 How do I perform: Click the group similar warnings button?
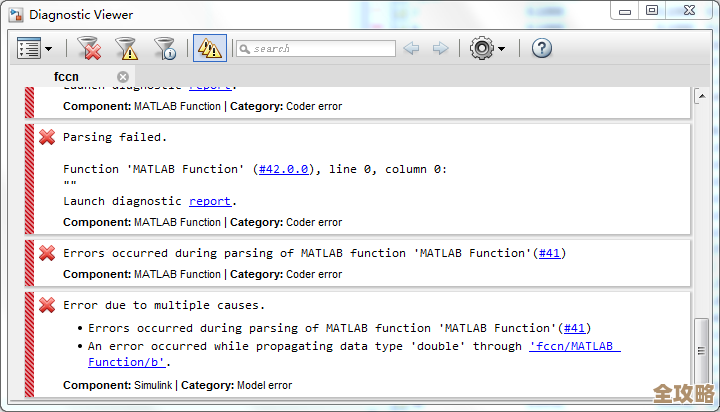(209, 48)
